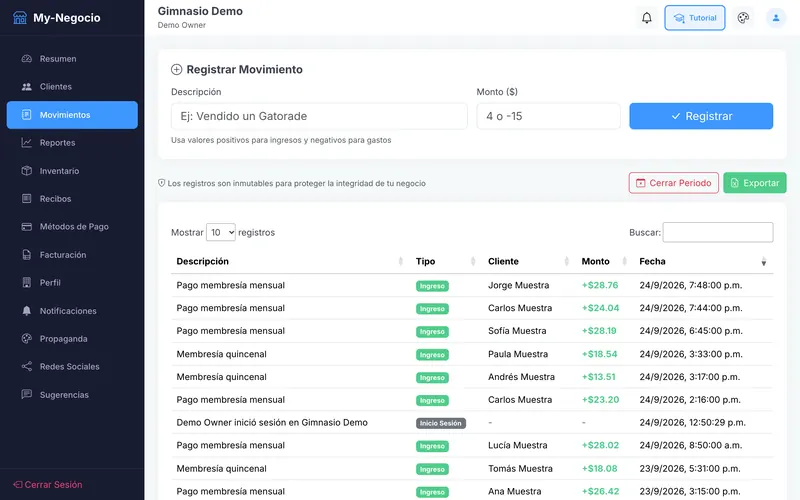
Task: Select Facturación in the sidebar
Action: [x=72, y=255]
